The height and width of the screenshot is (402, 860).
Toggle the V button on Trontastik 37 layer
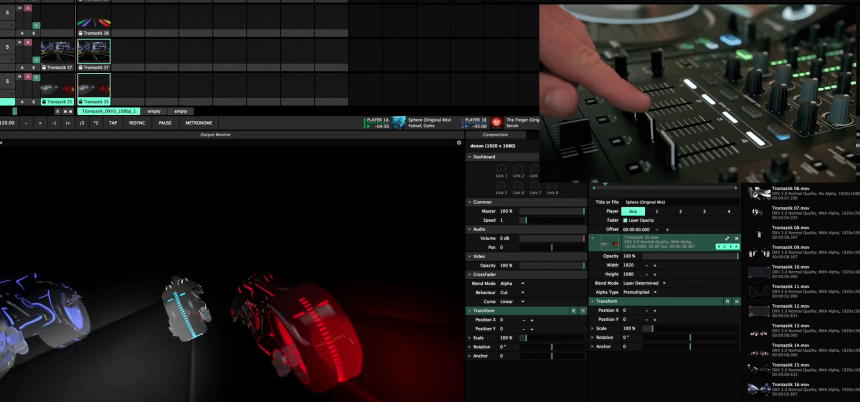point(36,59)
